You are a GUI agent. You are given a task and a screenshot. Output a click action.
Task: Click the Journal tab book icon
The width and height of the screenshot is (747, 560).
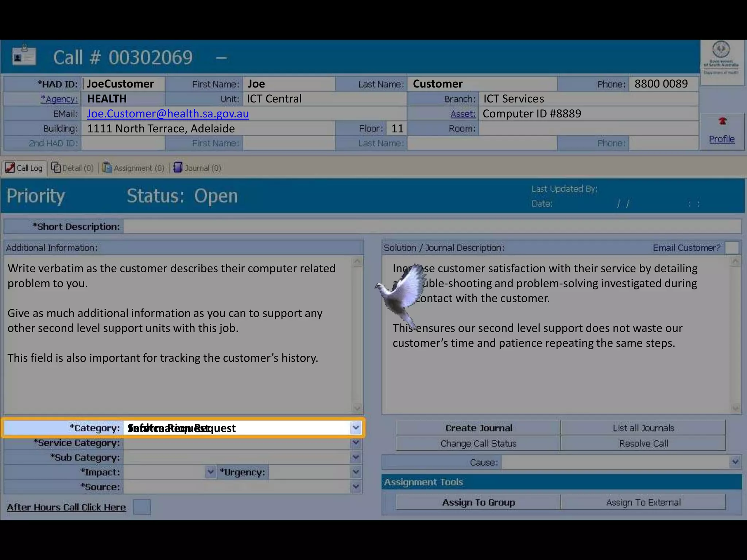tap(178, 168)
